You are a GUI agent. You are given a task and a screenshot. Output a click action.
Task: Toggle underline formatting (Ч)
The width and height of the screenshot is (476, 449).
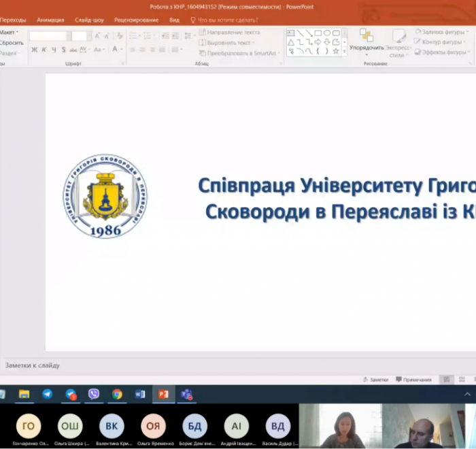coord(54,50)
